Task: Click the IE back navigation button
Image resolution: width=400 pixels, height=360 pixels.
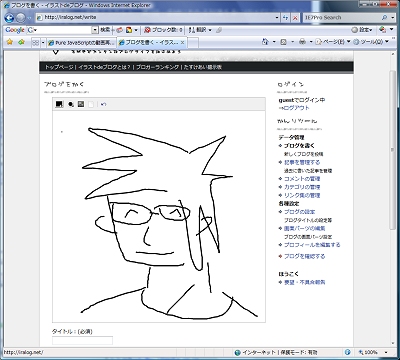Action: (10, 17)
